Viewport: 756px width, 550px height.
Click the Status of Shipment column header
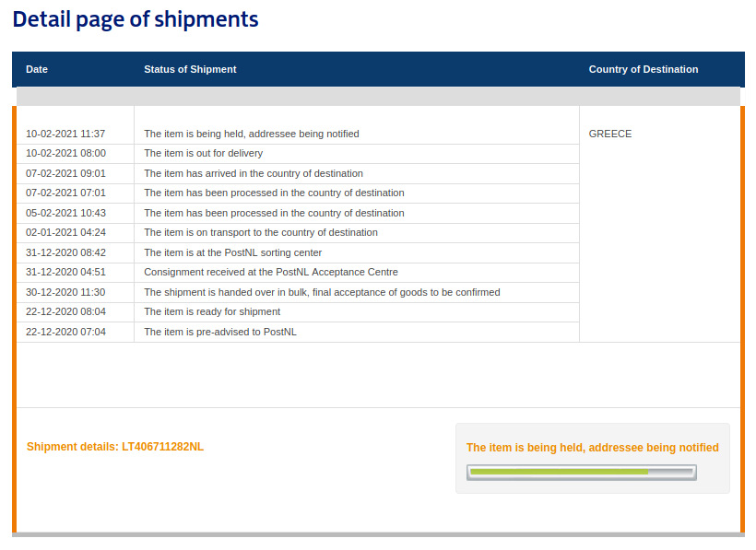tap(190, 69)
